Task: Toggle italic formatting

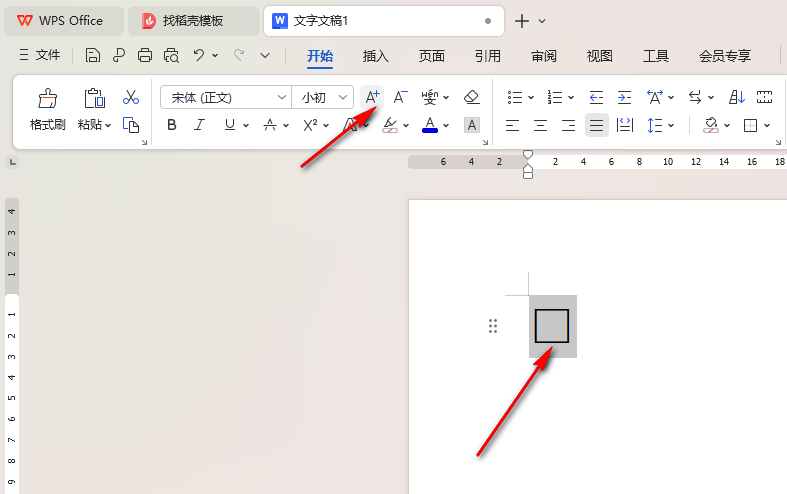Action: coord(200,125)
